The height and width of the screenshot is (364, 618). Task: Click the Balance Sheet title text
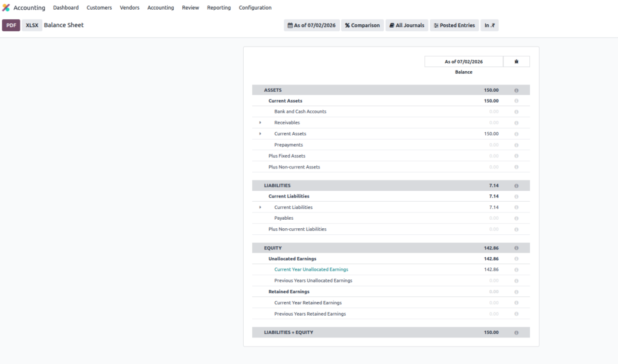[63, 25]
